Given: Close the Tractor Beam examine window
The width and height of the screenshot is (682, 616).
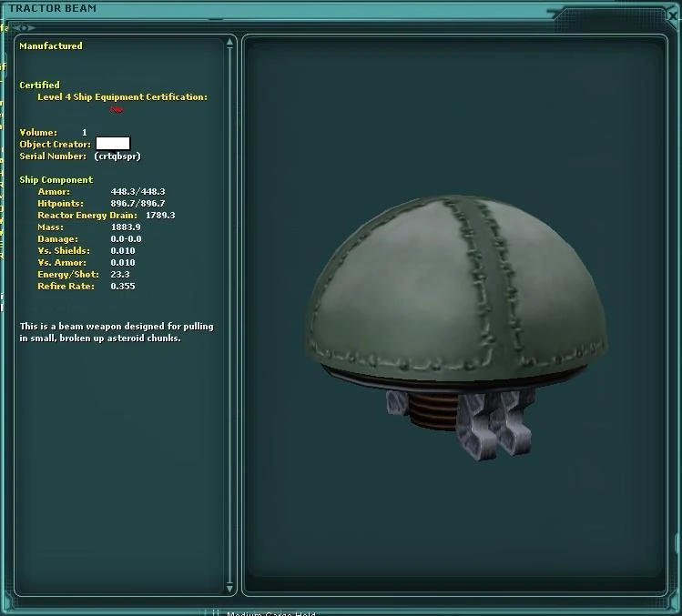Looking at the screenshot, I should click(673, 15).
